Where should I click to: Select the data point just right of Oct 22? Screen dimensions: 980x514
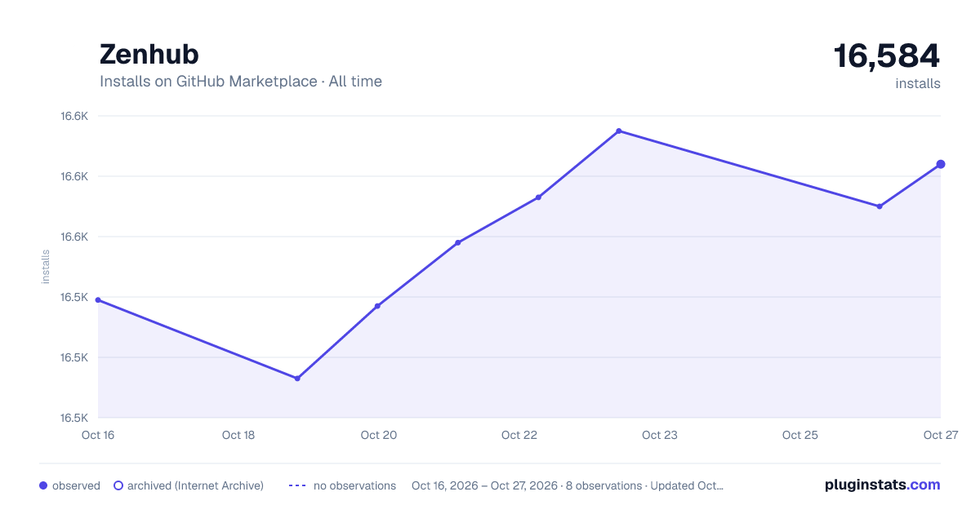[x=538, y=197]
